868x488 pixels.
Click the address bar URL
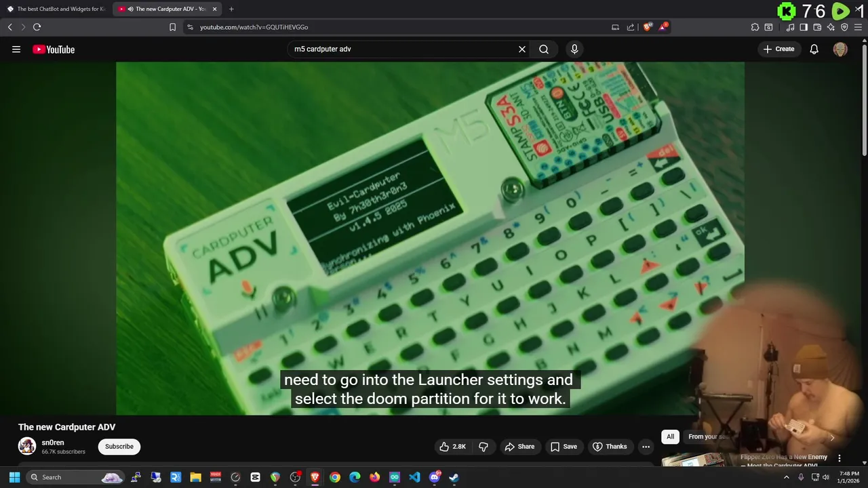click(x=254, y=27)
